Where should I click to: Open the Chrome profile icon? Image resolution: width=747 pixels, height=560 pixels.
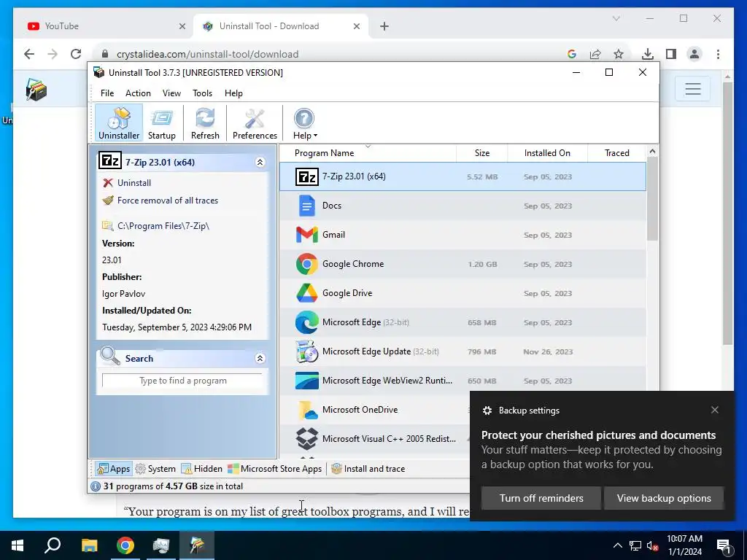coord(694,54)
